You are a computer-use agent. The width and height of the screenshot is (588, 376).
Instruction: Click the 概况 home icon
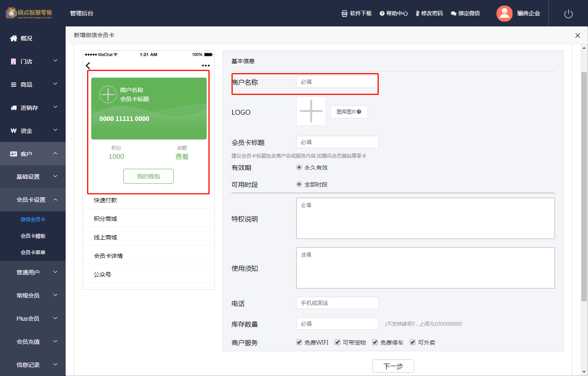14,38
